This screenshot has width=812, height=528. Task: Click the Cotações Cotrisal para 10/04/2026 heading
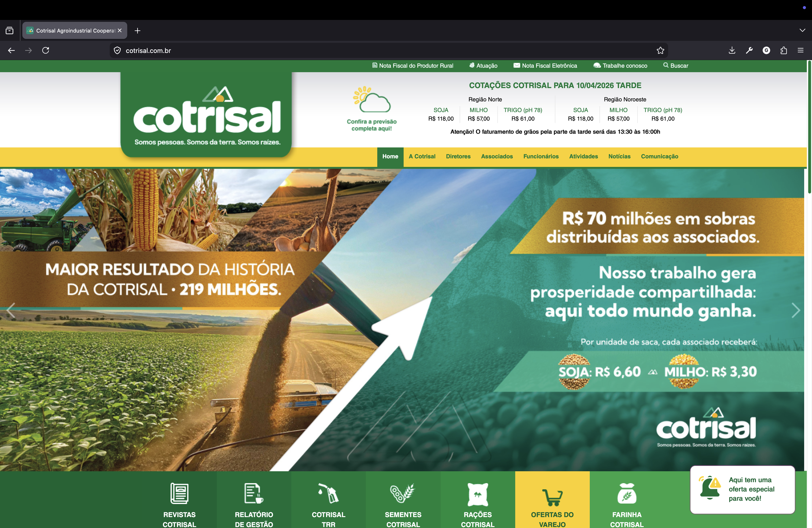pyautogui.click(x=555, y=85)
